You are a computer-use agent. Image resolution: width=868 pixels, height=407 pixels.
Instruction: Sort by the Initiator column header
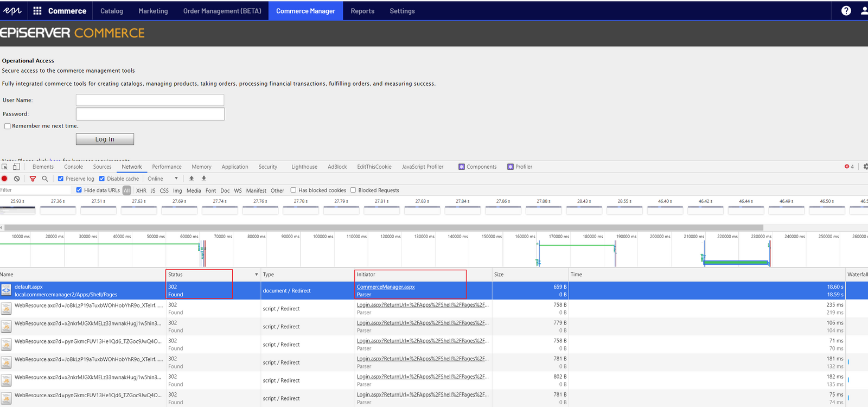point(423,275)
